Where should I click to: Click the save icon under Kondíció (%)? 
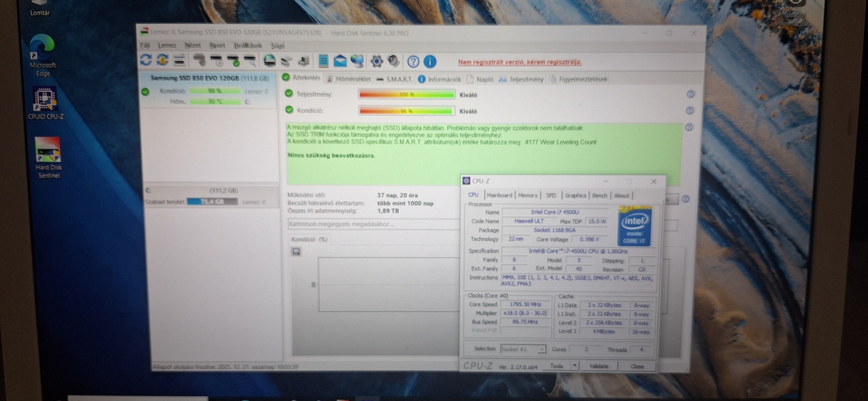point(296,252)
